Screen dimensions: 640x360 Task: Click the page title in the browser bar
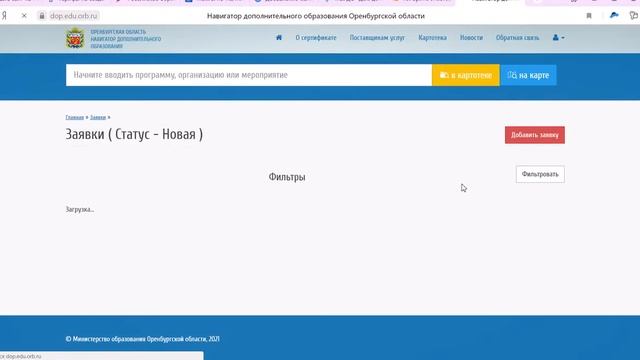click(x=316, y=16)
